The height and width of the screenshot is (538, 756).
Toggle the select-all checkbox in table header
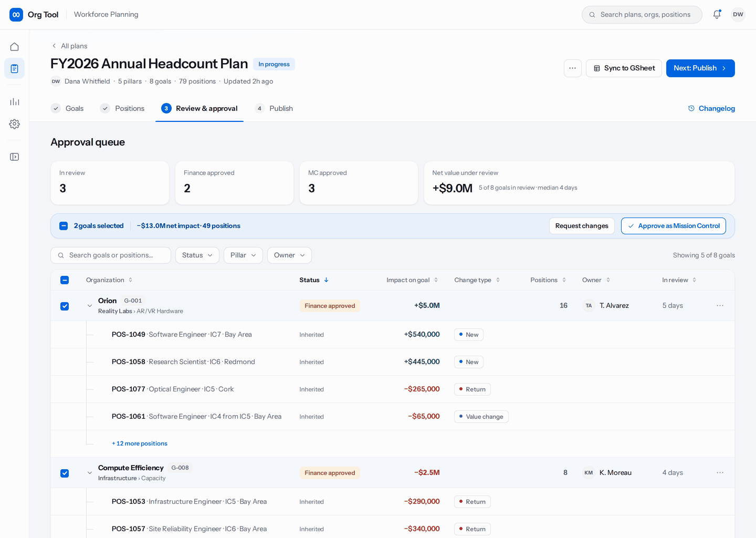pos(65,280)
